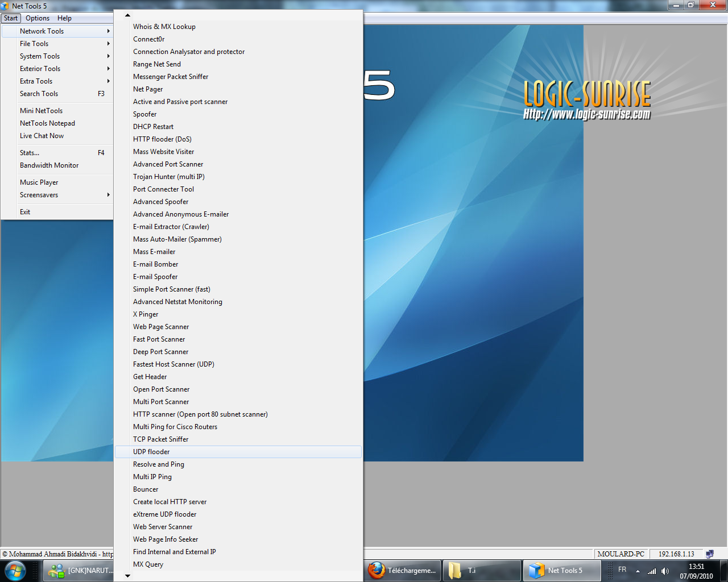Select Connect0r tool
Screen dimensions: 728x582
(x=238, y=39)
